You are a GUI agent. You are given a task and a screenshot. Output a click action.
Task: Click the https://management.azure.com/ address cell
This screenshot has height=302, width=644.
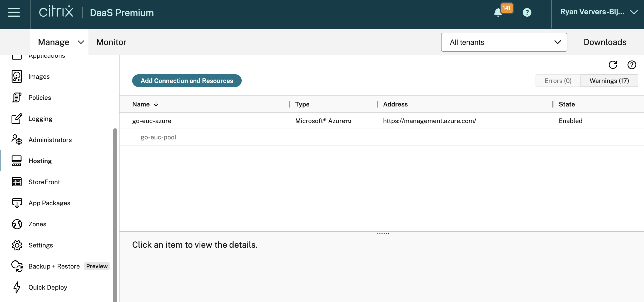point(429,121)
